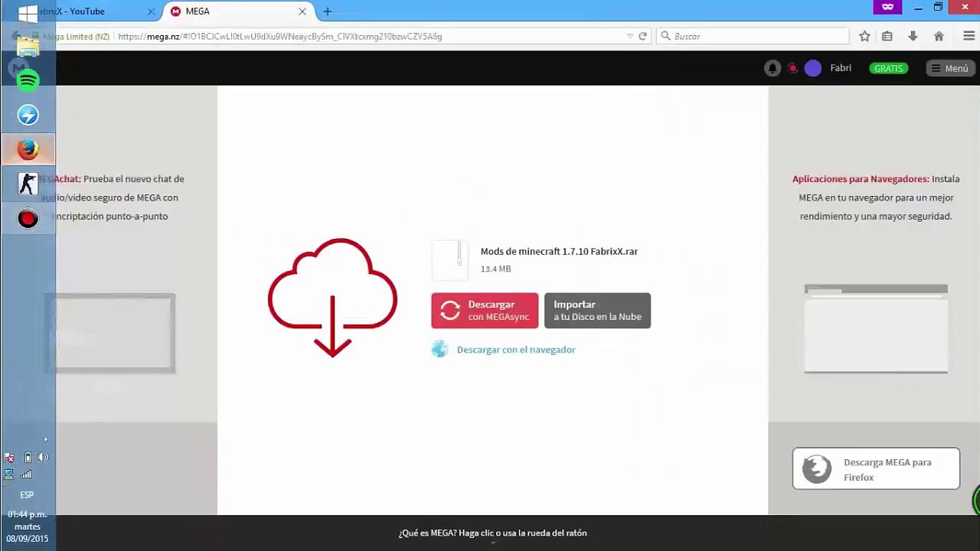This screenshot has width=980, height=551.
Task: Click Importar a tu Disco en la Nube
Action: (597, 311)
